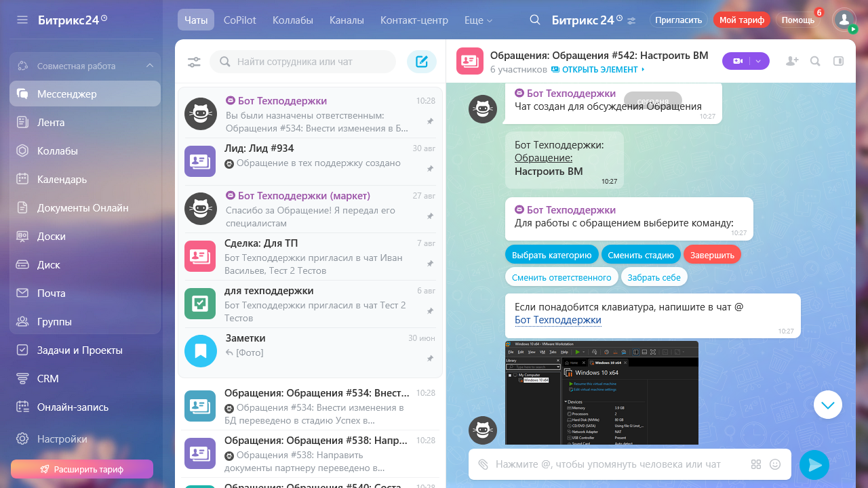Click the add participant icon in the chat header

pos(792,61)
